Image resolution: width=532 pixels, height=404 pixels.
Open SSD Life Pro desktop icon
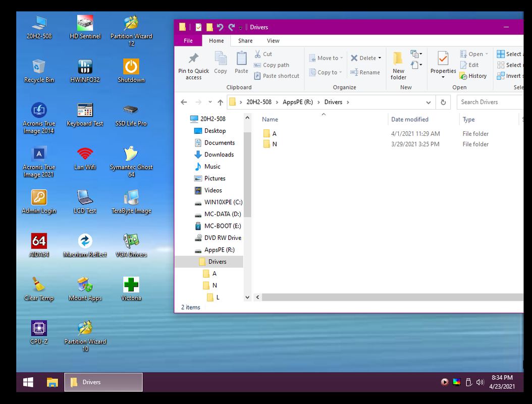point(131,115)
